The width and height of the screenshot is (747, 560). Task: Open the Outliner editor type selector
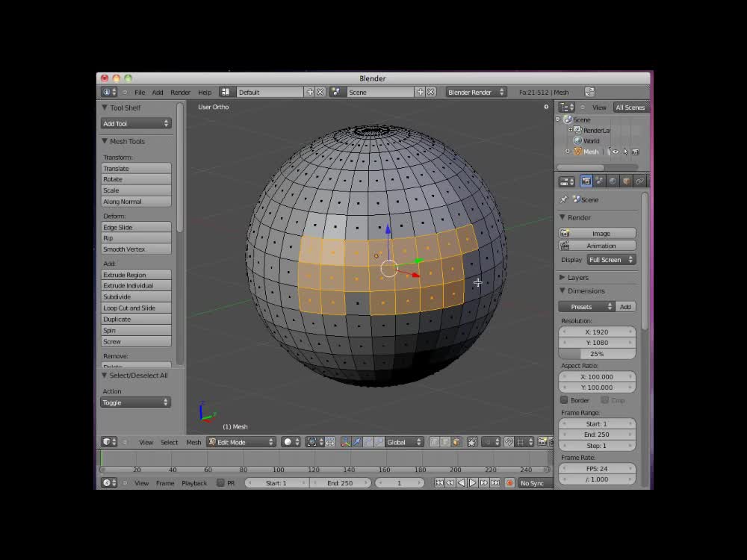566,107
